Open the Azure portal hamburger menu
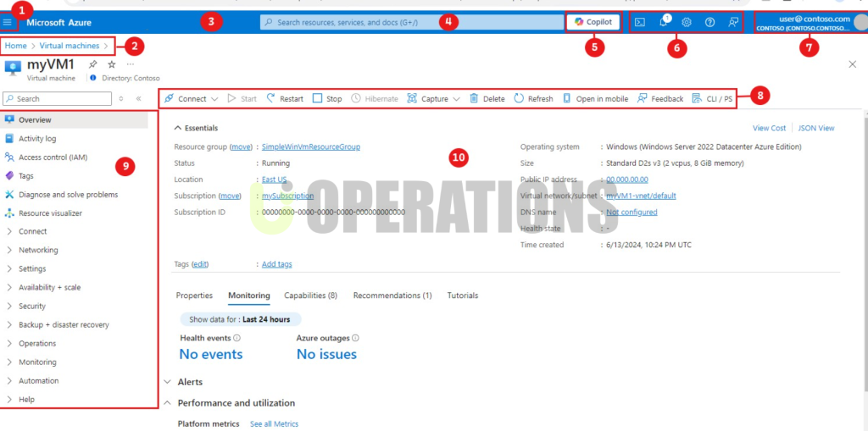This screenshot has width=868, height=431. tap(7, 22)
